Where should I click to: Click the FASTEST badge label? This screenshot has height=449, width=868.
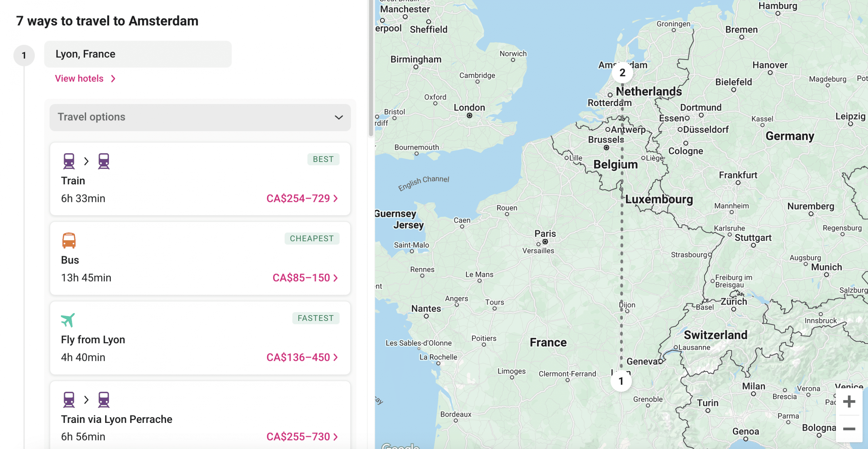click(x=315, y=318)
